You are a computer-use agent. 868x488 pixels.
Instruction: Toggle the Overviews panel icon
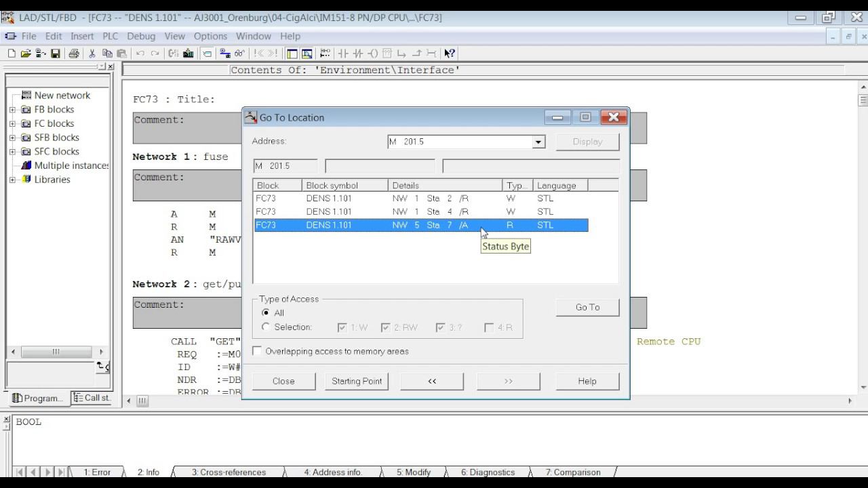[x=292, y=54]
